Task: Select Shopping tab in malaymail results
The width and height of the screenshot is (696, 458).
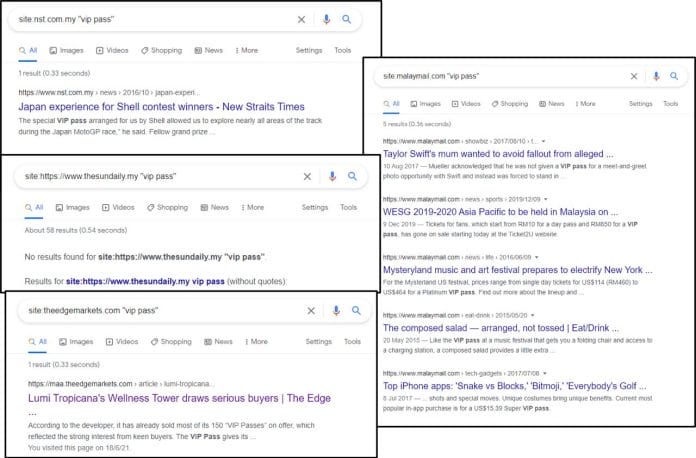Action: pyautogui.click(x=507, y=104)
